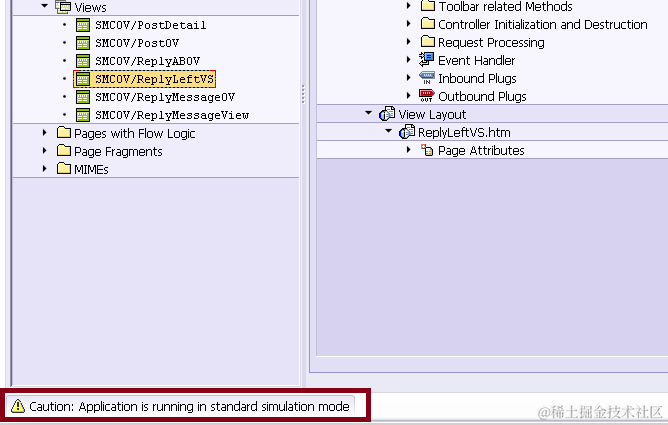Select SMCOV/ReplyMessageOV view text

(x=165, y=97)
